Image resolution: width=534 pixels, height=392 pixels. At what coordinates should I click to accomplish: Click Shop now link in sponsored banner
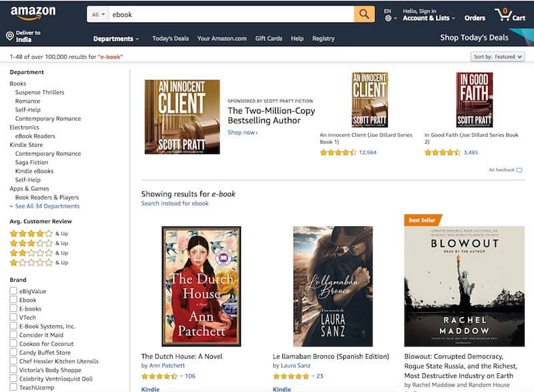pos(242,132)
